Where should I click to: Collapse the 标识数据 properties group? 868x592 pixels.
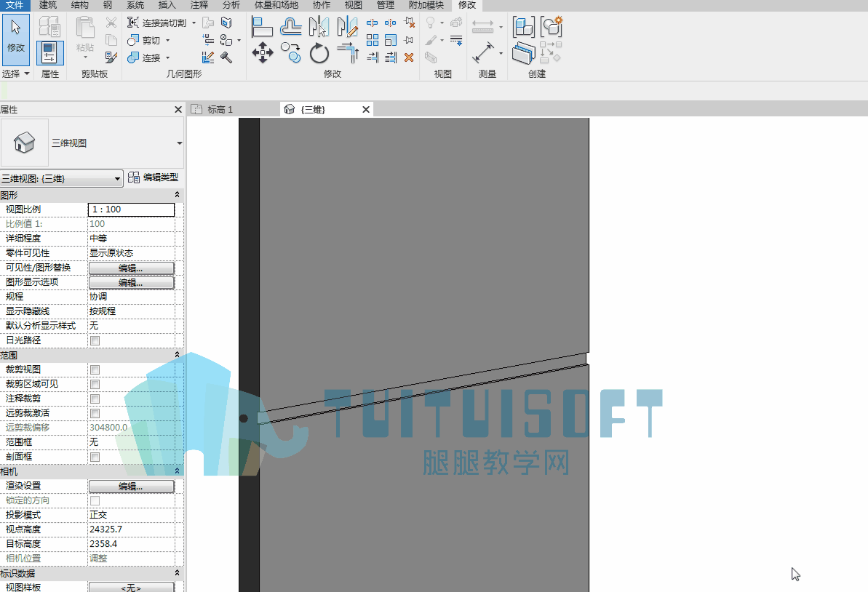point(177,572)
